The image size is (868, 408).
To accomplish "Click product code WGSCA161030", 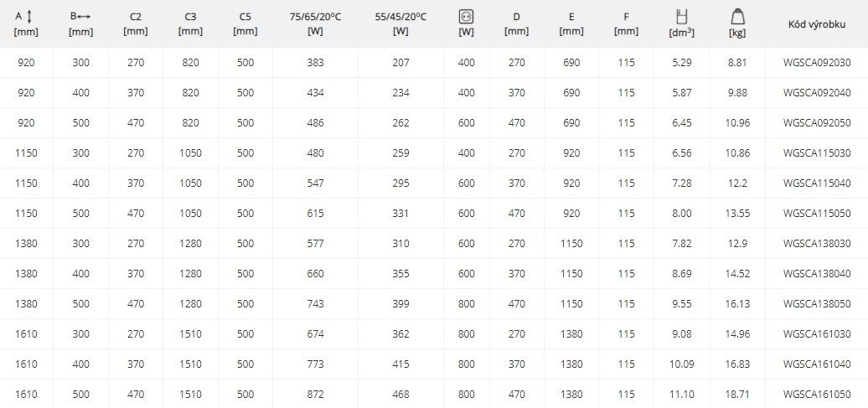I will [x=817, y=333].
